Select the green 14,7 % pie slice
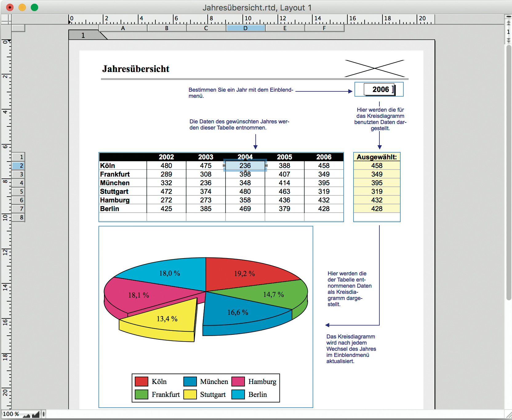 pos(274,294)
